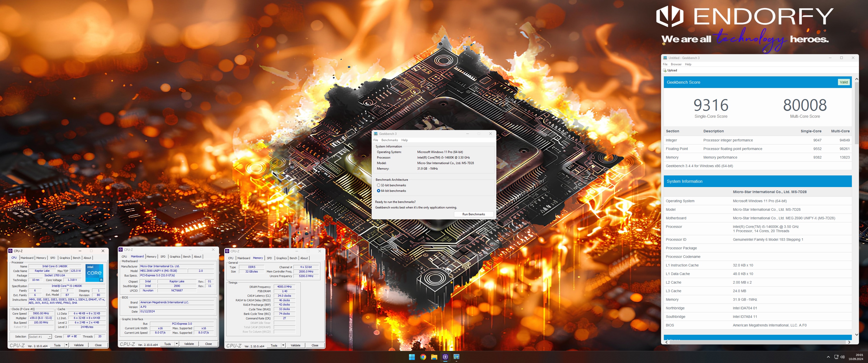
Task: Open the Help menu in Geekbench launcher window
Action: (x=404, y=140)
